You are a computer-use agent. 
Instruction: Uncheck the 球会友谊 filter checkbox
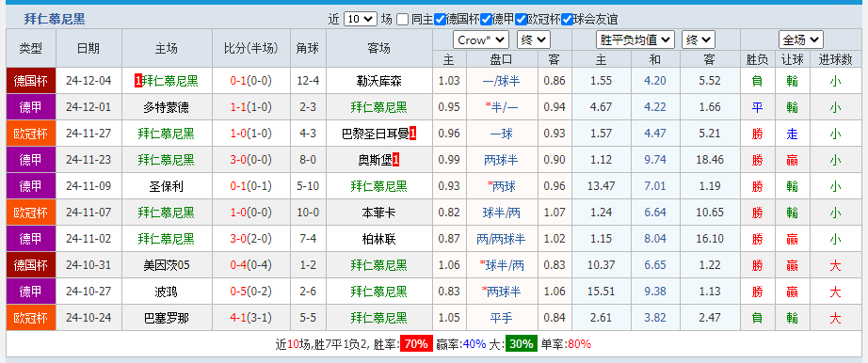567,20
